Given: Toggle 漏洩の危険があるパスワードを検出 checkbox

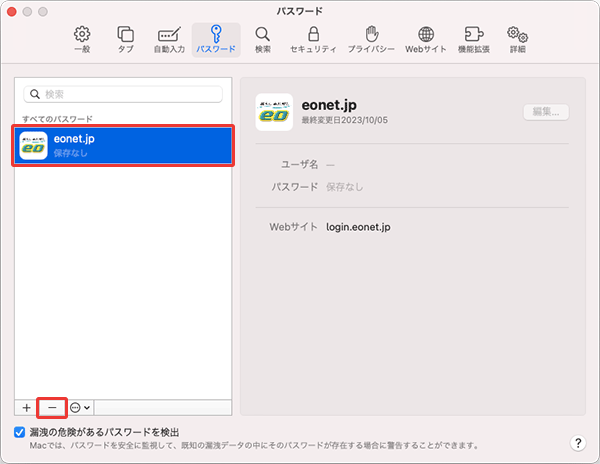Looking at the screenshot, I should click(21, 432).
